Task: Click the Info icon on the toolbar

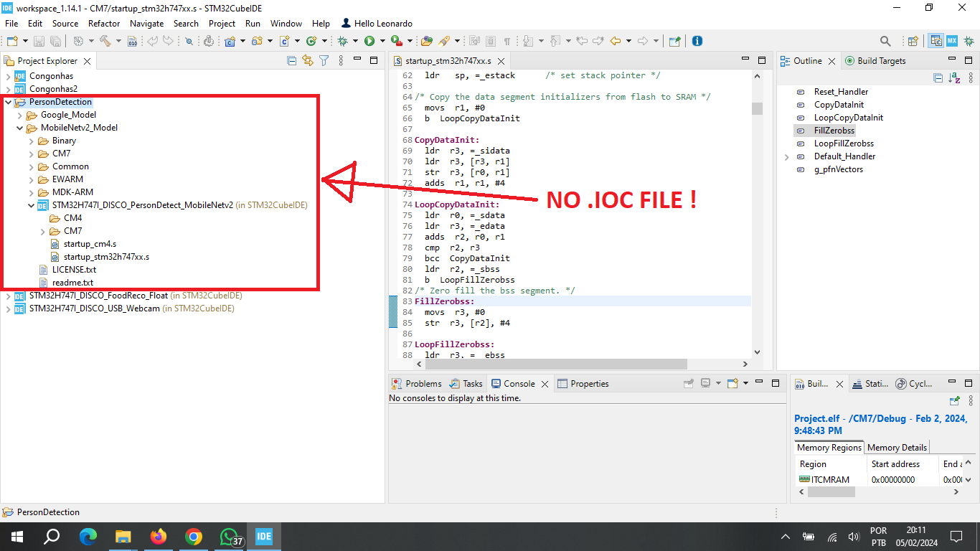Action: [x=697, y=41]
